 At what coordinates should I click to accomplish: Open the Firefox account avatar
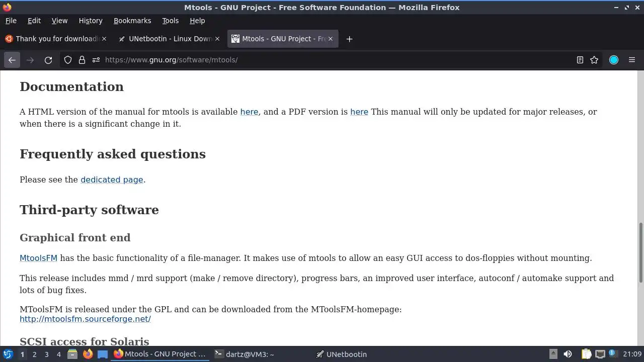(614, 60)
